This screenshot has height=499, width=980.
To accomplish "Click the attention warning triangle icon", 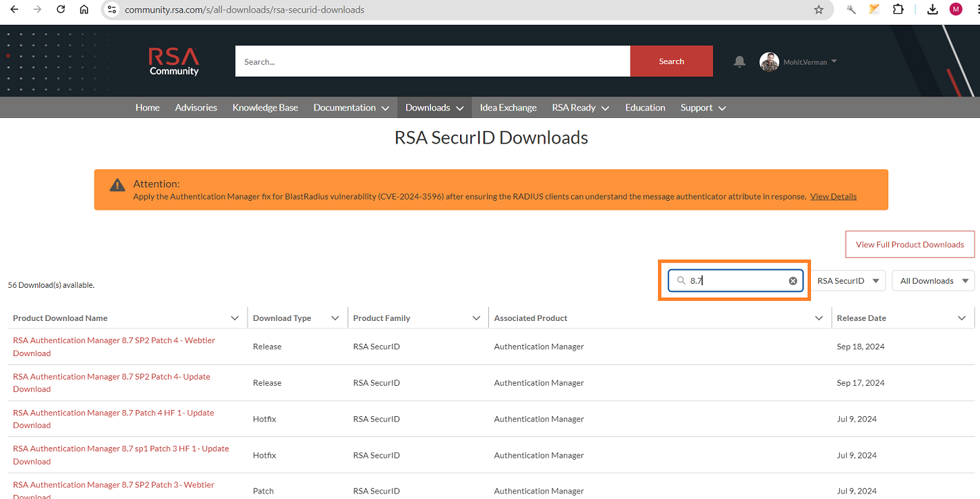I will point(117,185).
